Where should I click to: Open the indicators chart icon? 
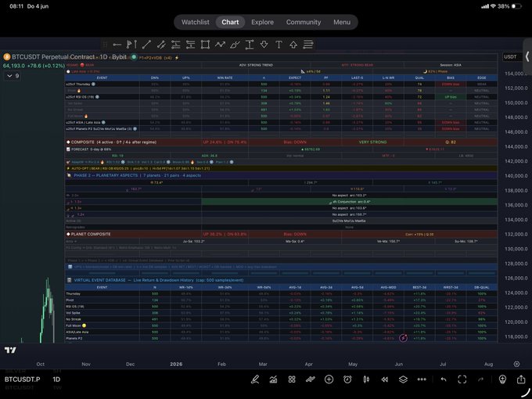click(x=274, y=379)
